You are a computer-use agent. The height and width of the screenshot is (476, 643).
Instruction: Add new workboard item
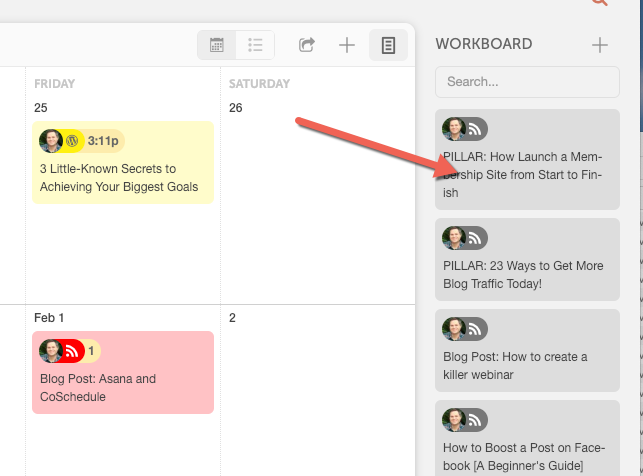pos(600,44)
